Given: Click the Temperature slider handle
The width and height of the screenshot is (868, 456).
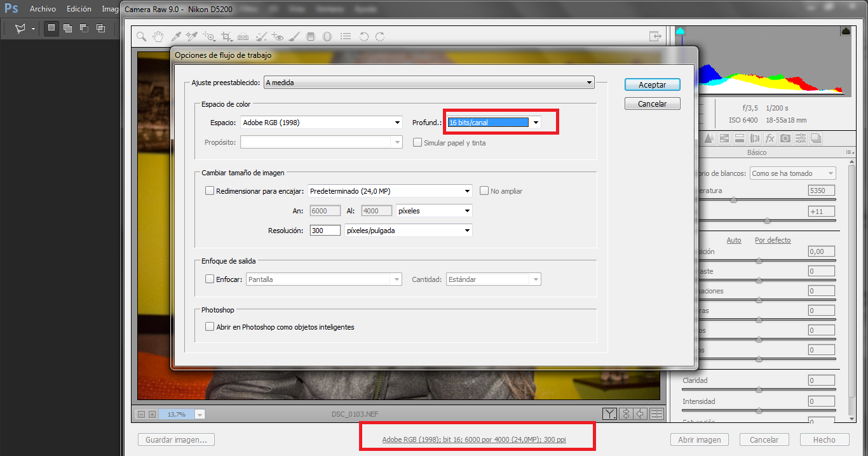Looking at the screenshot, I should pos(733,199).
